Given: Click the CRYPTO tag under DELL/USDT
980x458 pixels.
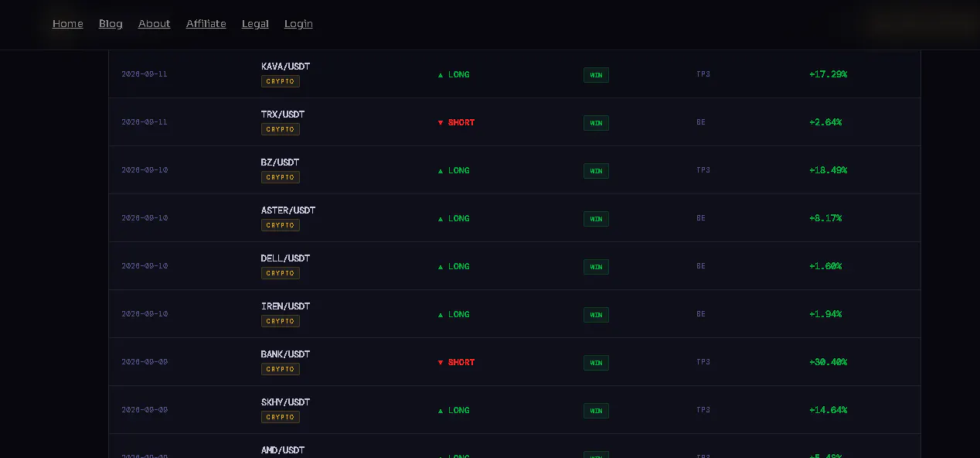Looking at the screenshot, I should [x=281, y=273].
